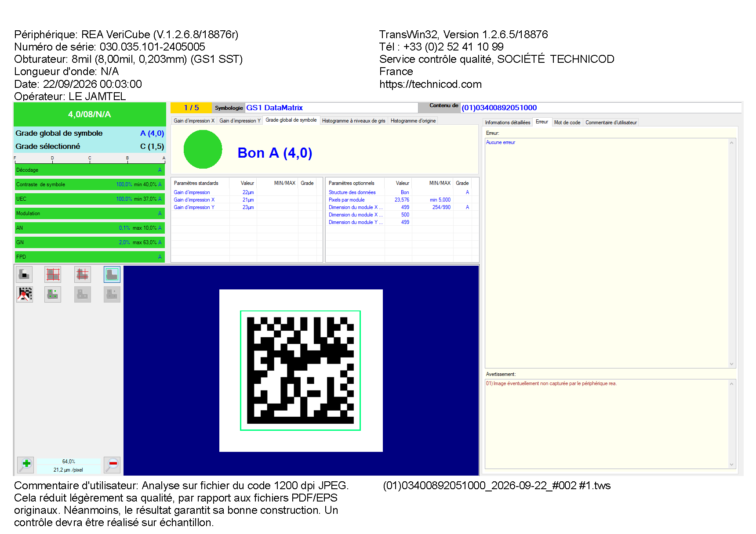The height and width of the screenshot is (534, 756).
Task: Click the DataMatrix code preview image
Action: point(301,371)
